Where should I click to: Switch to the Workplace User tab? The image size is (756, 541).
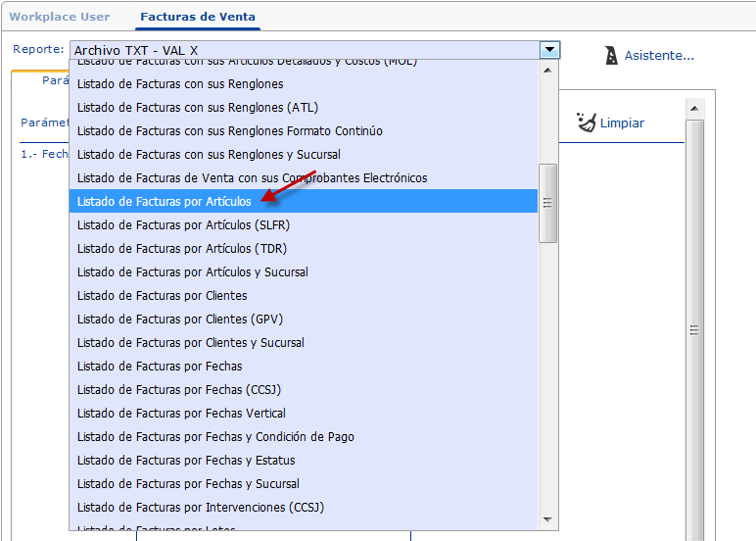click(x=60, y=17)
